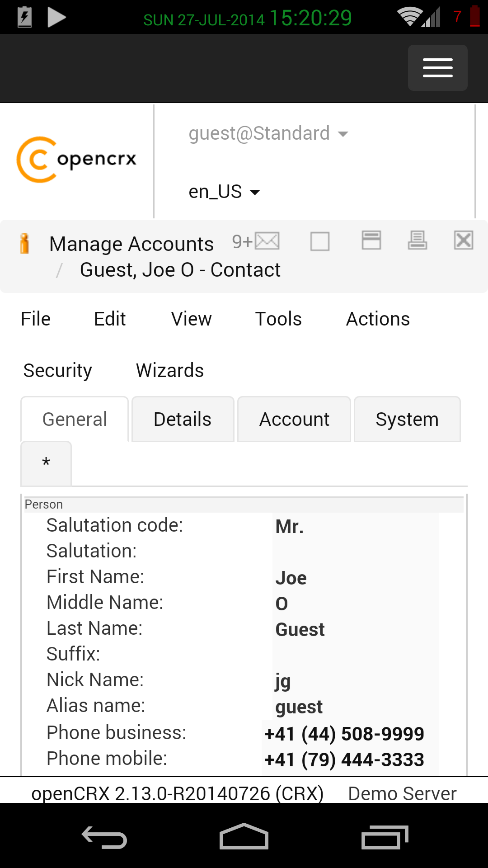Open the Actions menu
Viewport: 488px width, 868px height.
[x=378, y=319]
